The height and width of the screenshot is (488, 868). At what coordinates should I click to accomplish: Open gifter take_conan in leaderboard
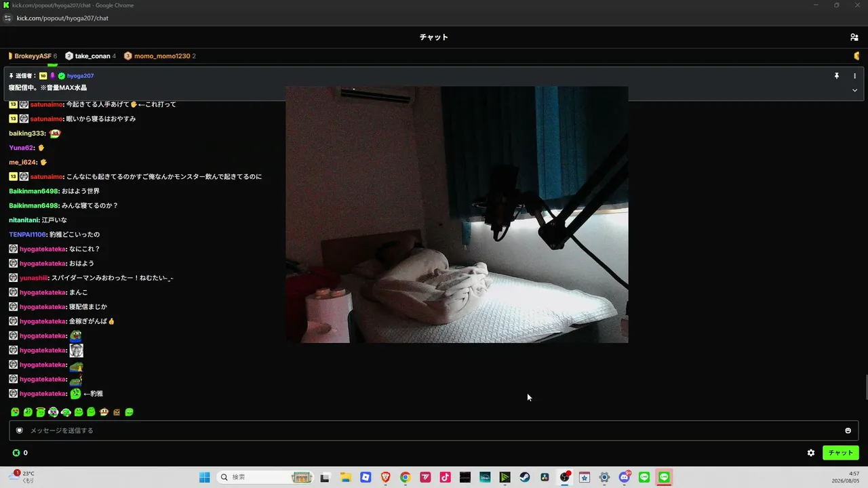click(90, 56)
